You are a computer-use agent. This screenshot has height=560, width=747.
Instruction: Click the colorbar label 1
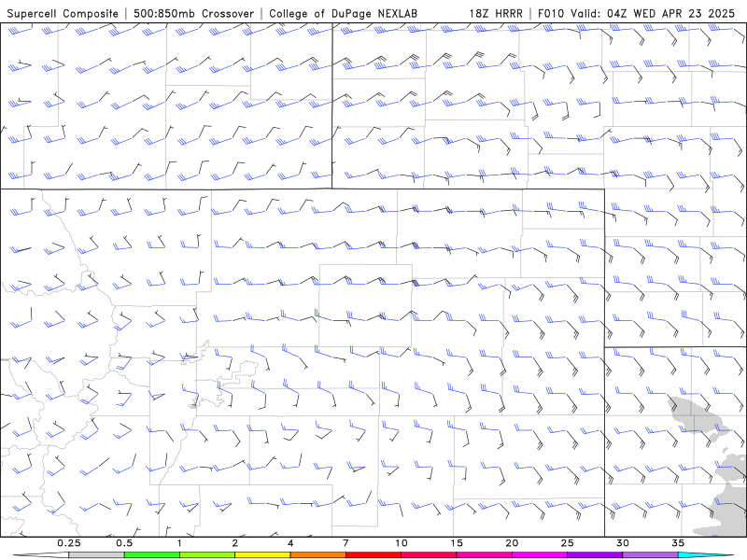[179, 543]
